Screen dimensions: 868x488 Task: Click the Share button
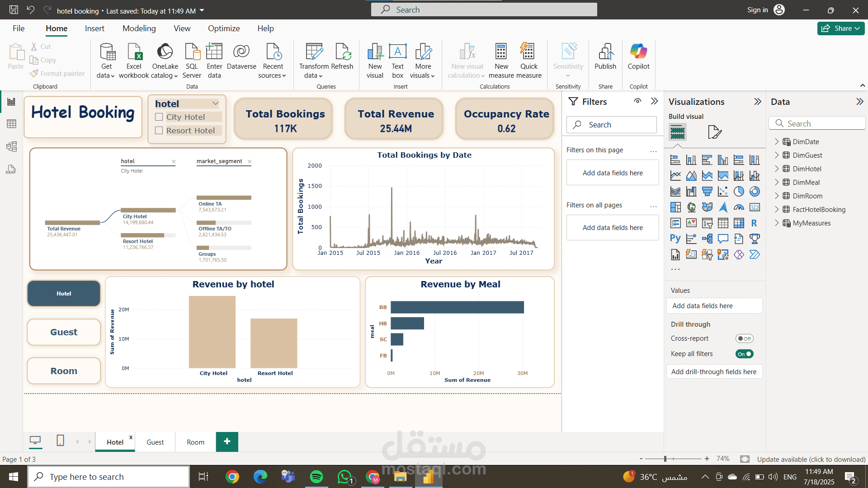[840, 28]
